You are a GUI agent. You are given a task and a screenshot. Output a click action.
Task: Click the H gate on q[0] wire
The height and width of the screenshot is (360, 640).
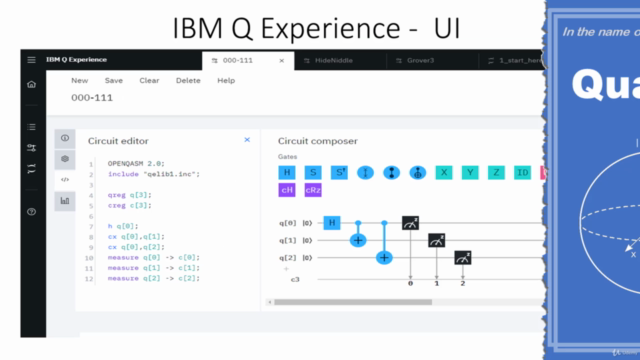click(332, 223)
